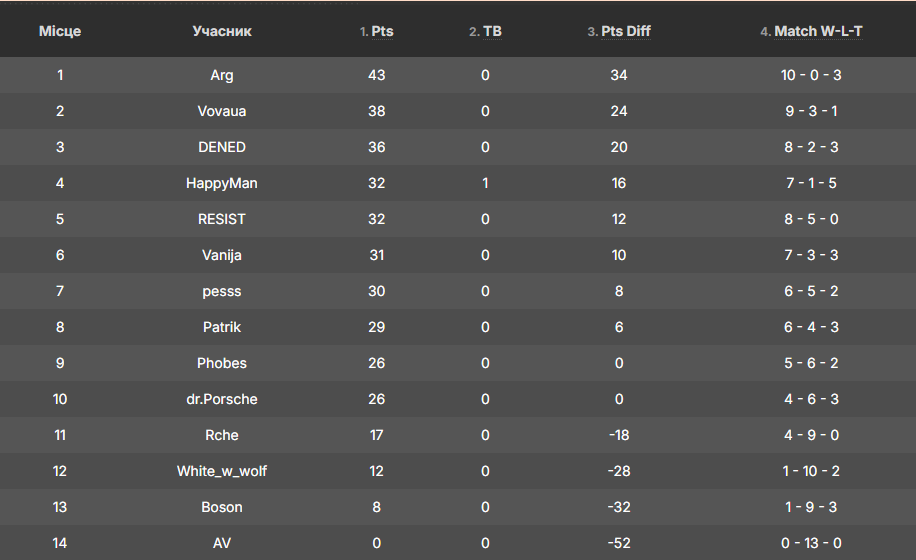Select participant Arg in first place
The height and width of the screenshot is (560, 916).
[222, 75]
